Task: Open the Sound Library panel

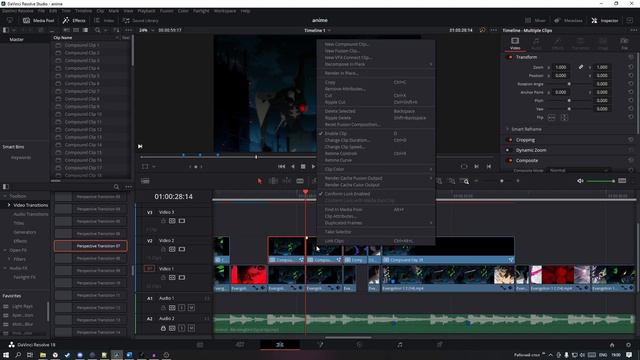Action: [x=140, y=20]
